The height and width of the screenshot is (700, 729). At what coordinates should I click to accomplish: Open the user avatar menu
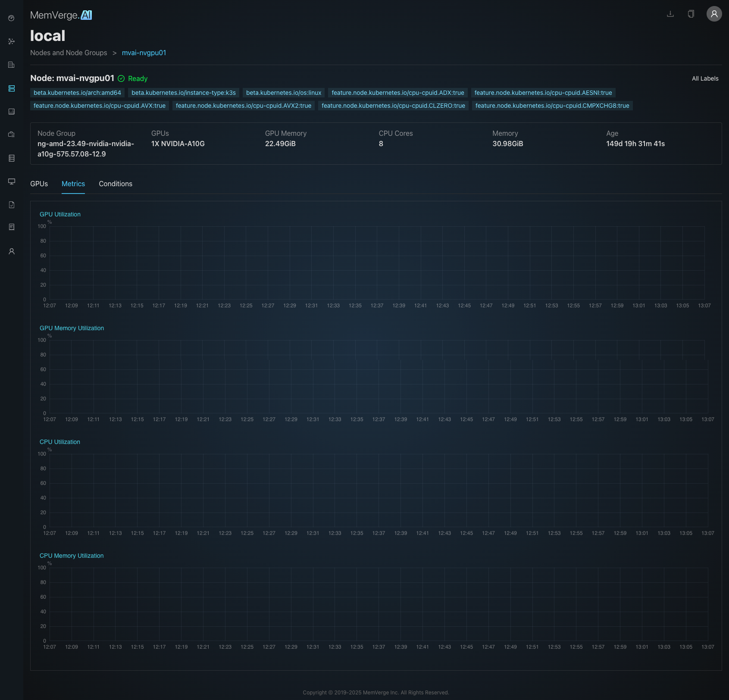pyautogui.click(x=714, y=14)
